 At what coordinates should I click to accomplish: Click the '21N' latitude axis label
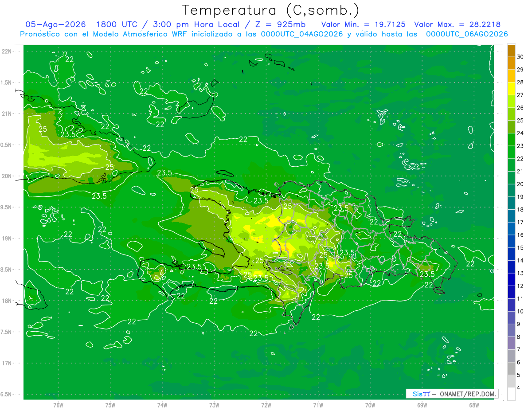click(x=7, y=114)
